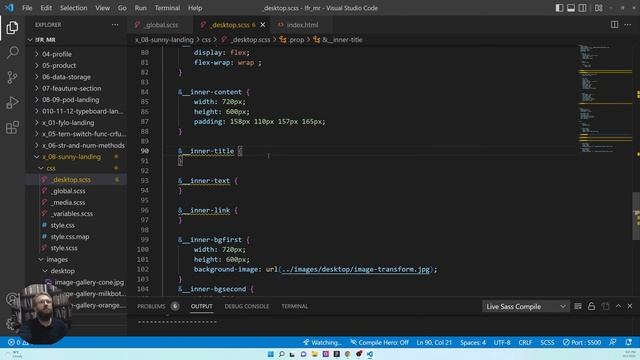The width and height of the screenshot is (640, 360).
Task: Open style.css.map file
Action: pyautogui.click(x=76, y=237)
